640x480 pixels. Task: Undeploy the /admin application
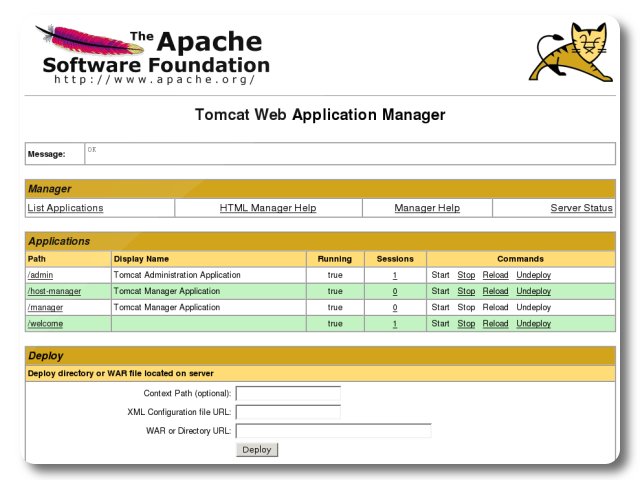tap(533, 275)
